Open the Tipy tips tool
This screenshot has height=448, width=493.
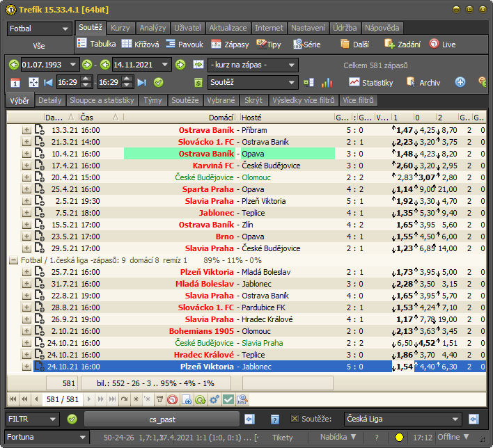click(x=269, y=44)
